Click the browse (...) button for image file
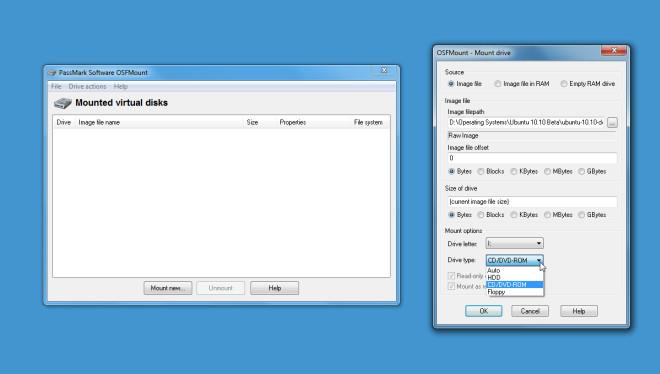Viewport: 660px width, 374px height. (612, 122)
